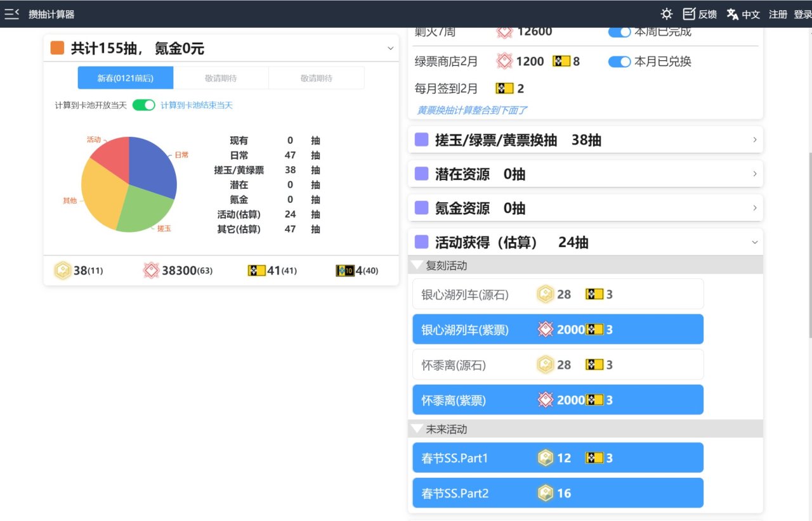Toggle the 银心湖列车(源石) activity option

pyautogui.click(x=558, y=294)
